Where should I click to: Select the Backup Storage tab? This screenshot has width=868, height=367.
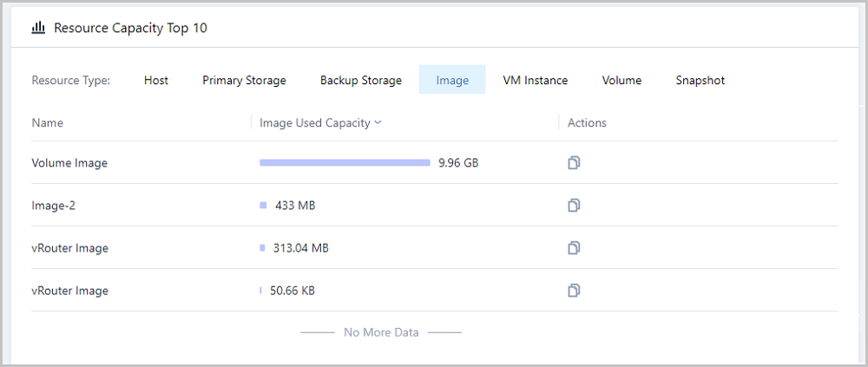361,81
